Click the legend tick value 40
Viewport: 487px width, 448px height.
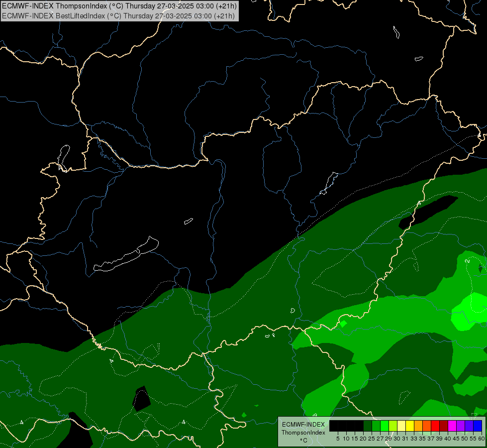[448, 439]
